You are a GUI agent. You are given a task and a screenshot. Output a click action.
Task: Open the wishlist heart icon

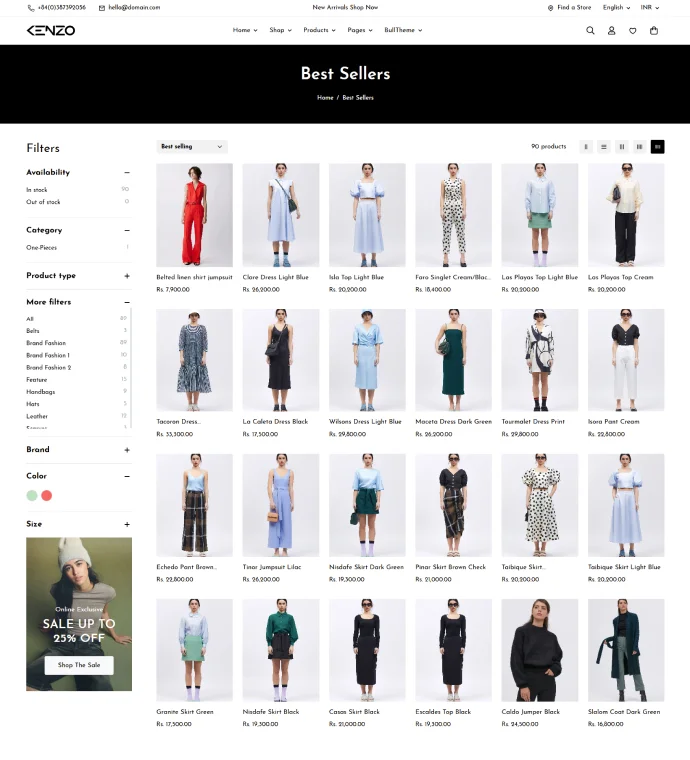coord(632,31)
